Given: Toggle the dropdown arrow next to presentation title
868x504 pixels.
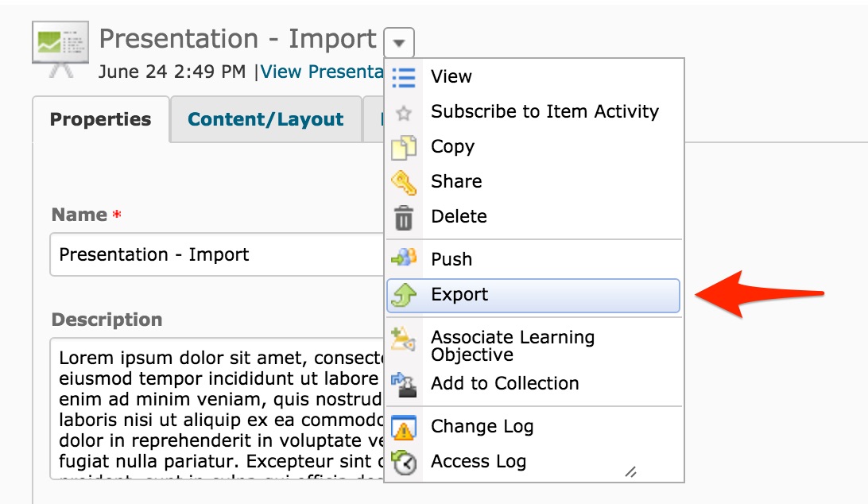Looking at the screenshot, I should [398, 41].
